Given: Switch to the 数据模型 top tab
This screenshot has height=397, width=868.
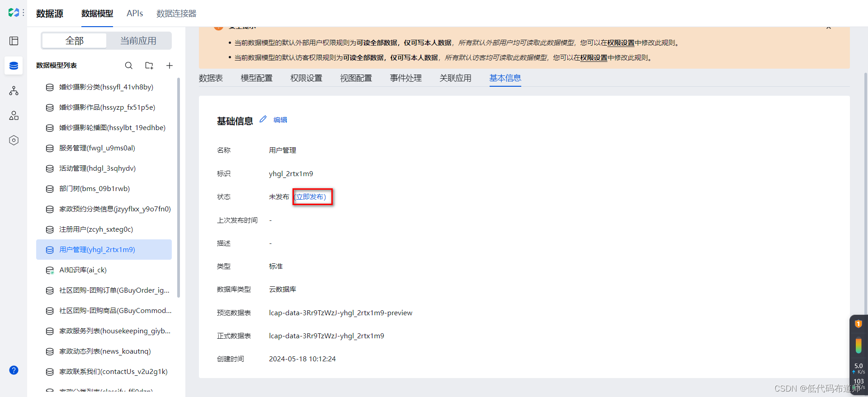Looking at the screenshot, I should point(97,14).
